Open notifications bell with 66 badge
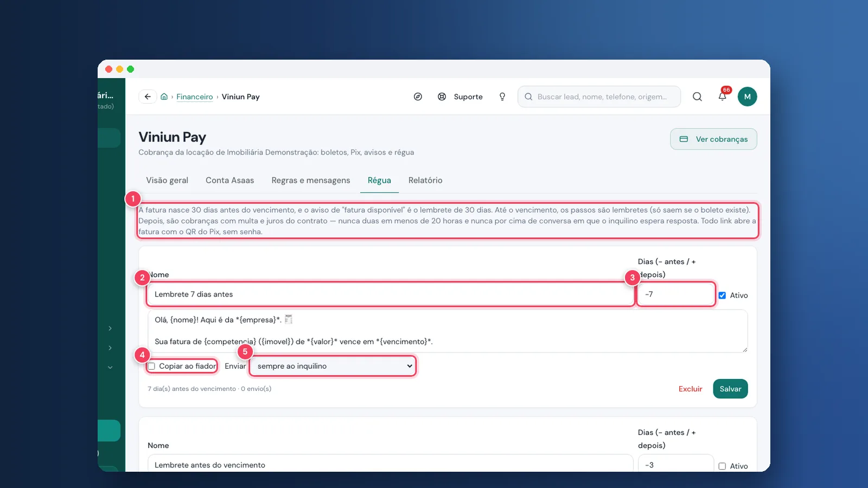This screenshot has height=488, width=868. pos(723,97)
